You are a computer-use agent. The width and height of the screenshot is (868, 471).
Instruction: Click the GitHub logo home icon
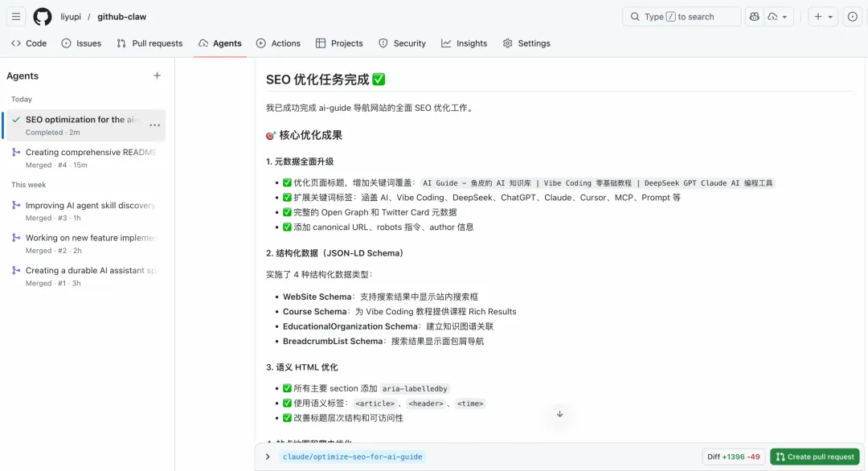[x=43, y=17]
